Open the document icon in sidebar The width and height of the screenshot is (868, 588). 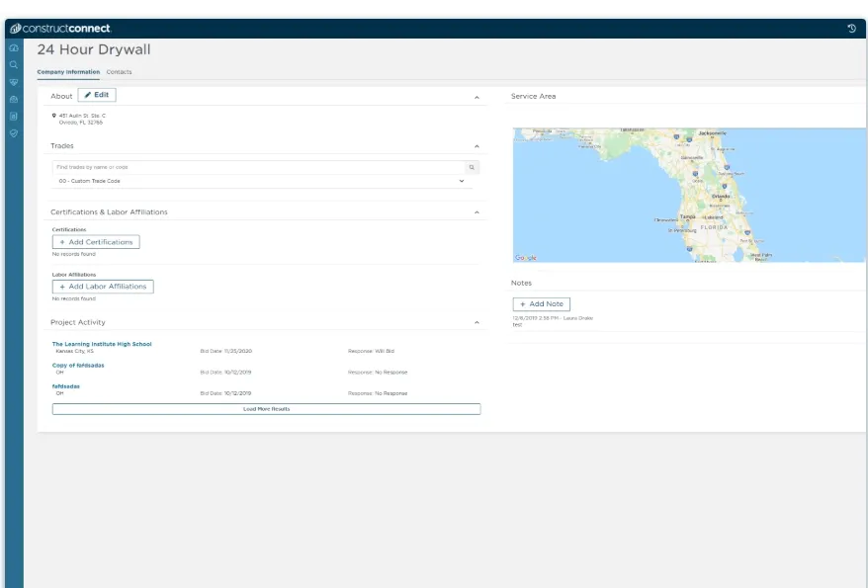pyautogui.click(x=14, y=117)
